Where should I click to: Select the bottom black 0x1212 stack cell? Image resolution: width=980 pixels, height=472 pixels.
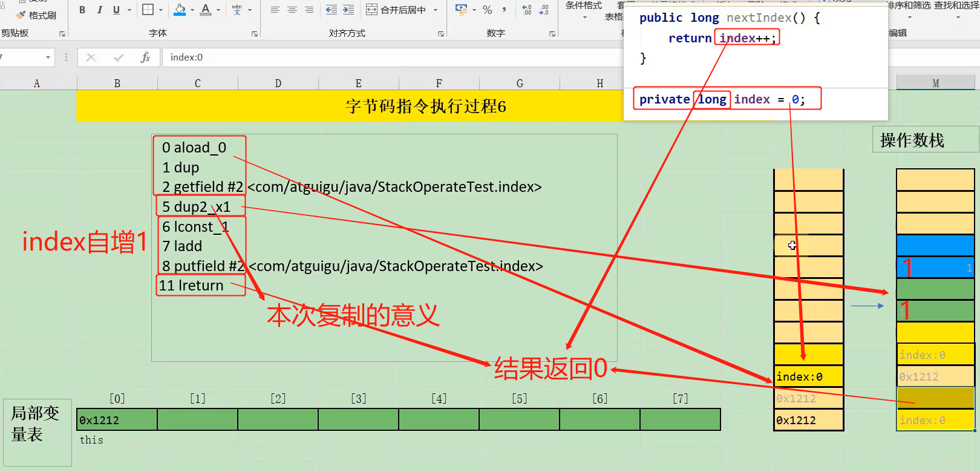click(808, 420)
